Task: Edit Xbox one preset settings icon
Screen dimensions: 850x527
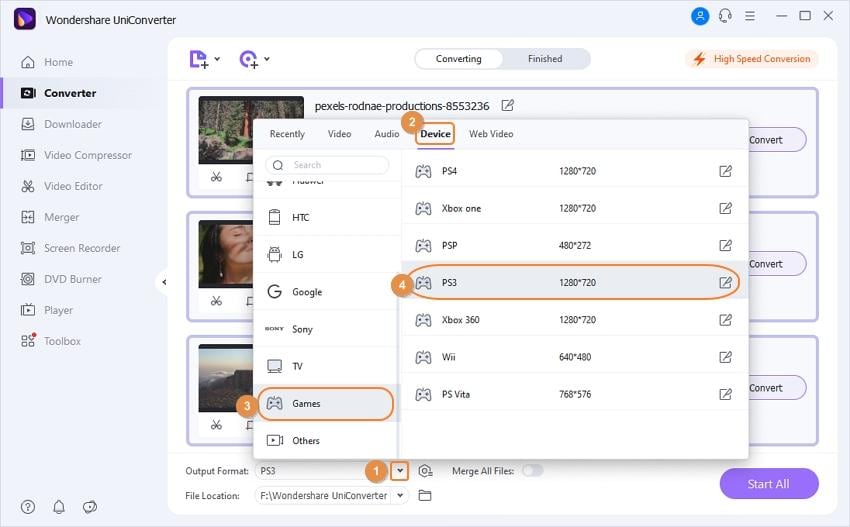Action: pyautogui.click(x=725, y=208)
